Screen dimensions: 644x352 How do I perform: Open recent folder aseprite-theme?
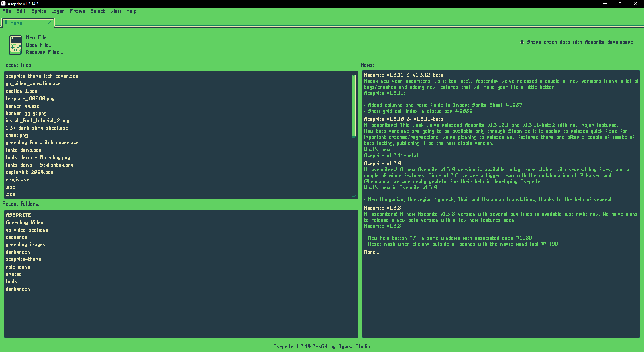point(23,259)
